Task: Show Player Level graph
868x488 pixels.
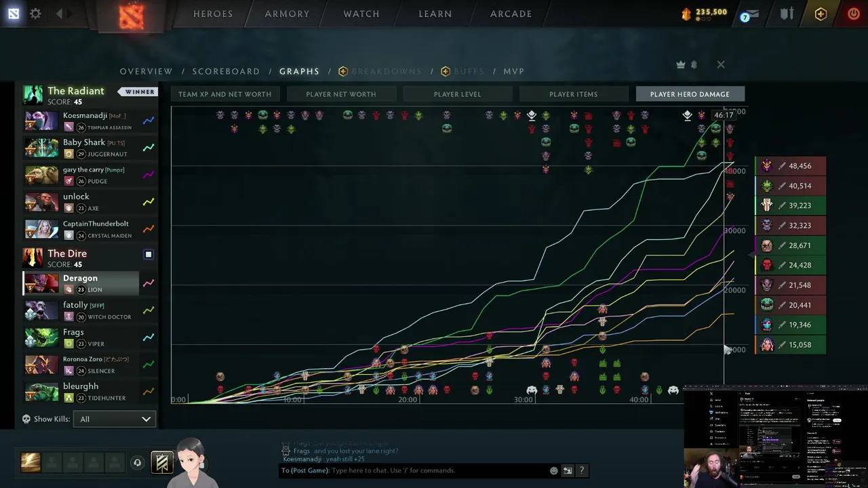Action: [x=457, y=94]
